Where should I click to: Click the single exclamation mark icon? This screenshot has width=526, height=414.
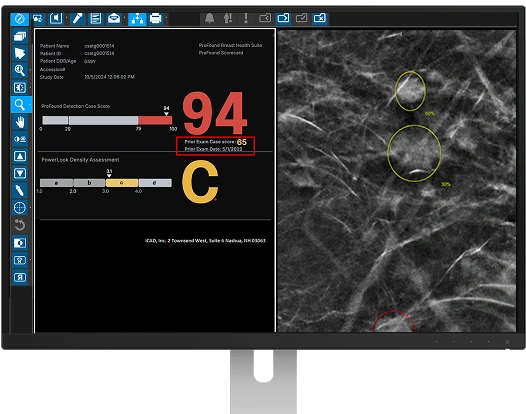pos(246,18)
